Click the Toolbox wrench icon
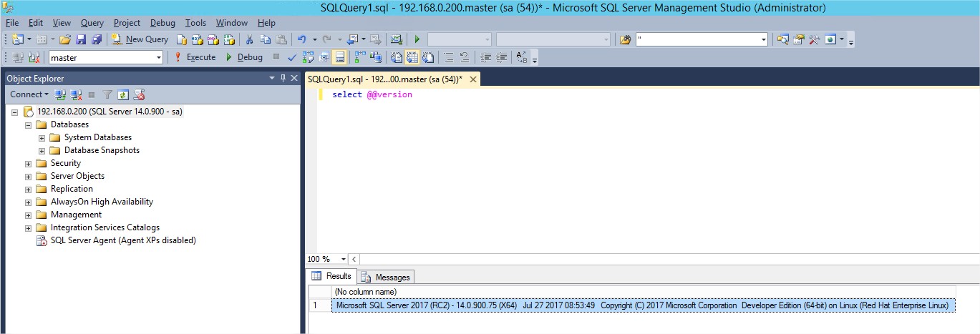 pyautogui.click(x=815, y=39)
